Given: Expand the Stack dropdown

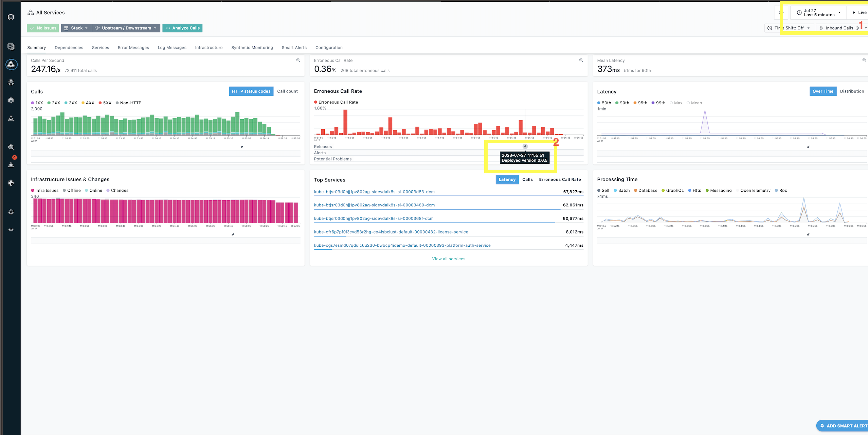Looking at the screenshot, I should [76, 28].
